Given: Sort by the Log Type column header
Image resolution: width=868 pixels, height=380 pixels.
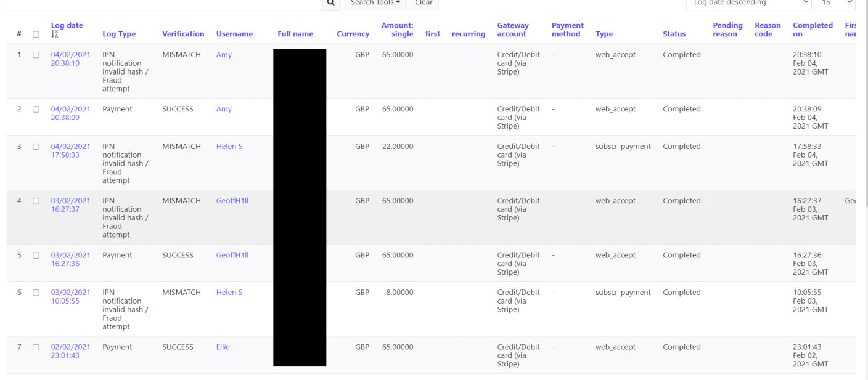Looking at the screenshot, I should pyautogui.click(x=119, y=34).
